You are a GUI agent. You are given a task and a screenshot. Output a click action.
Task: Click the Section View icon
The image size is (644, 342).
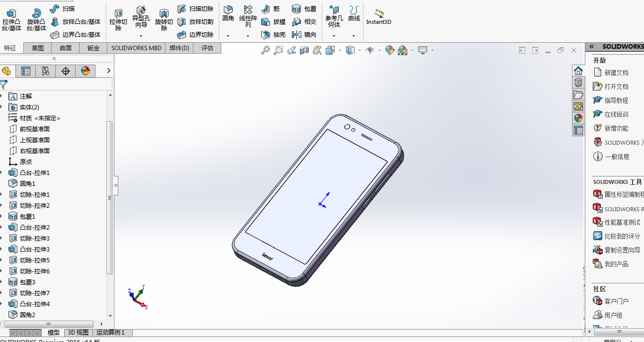(304, 50)
